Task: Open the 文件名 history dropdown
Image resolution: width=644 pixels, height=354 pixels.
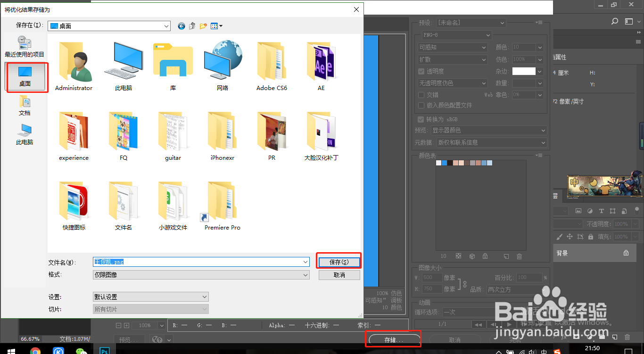Action: (305, 262)
